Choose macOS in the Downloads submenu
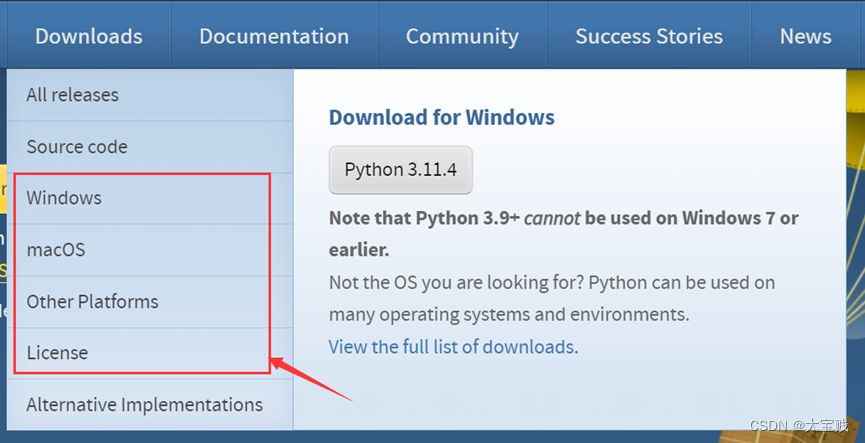Screen dimensions: 865x443 point(150,250)
